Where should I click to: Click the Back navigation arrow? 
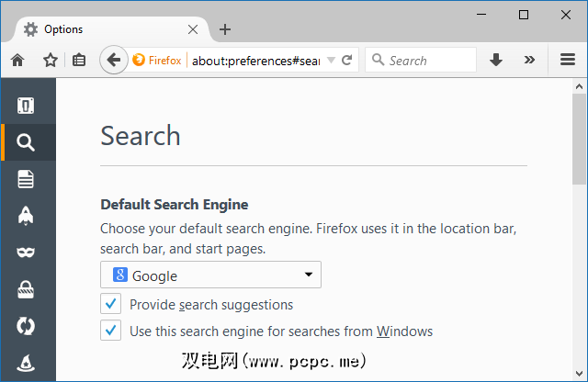(113, 61)
